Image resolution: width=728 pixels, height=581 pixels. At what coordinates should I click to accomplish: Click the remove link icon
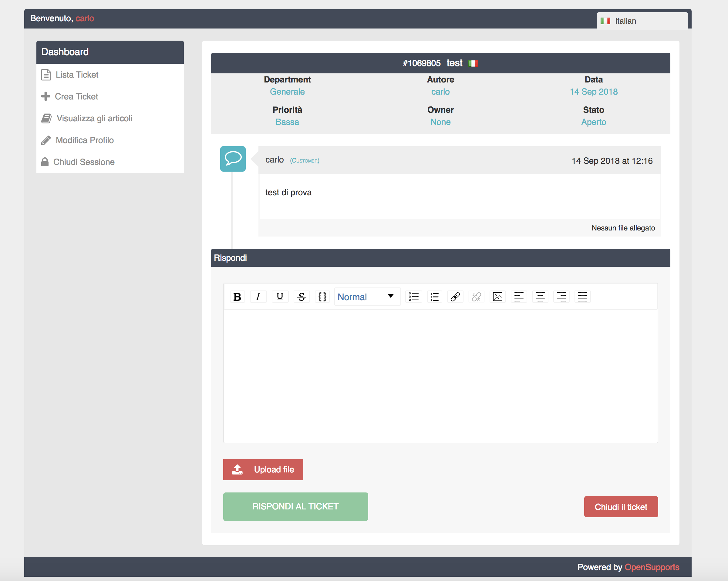point(476,296)
